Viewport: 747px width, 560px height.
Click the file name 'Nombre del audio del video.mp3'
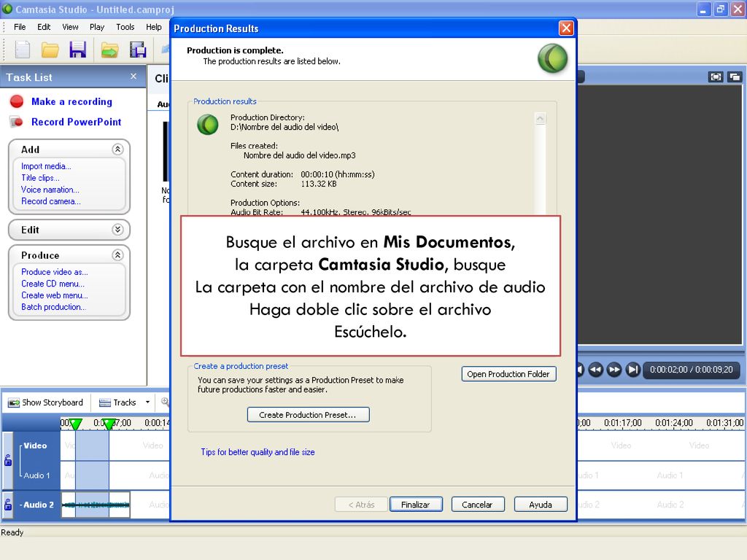click(x=300, y=155)
